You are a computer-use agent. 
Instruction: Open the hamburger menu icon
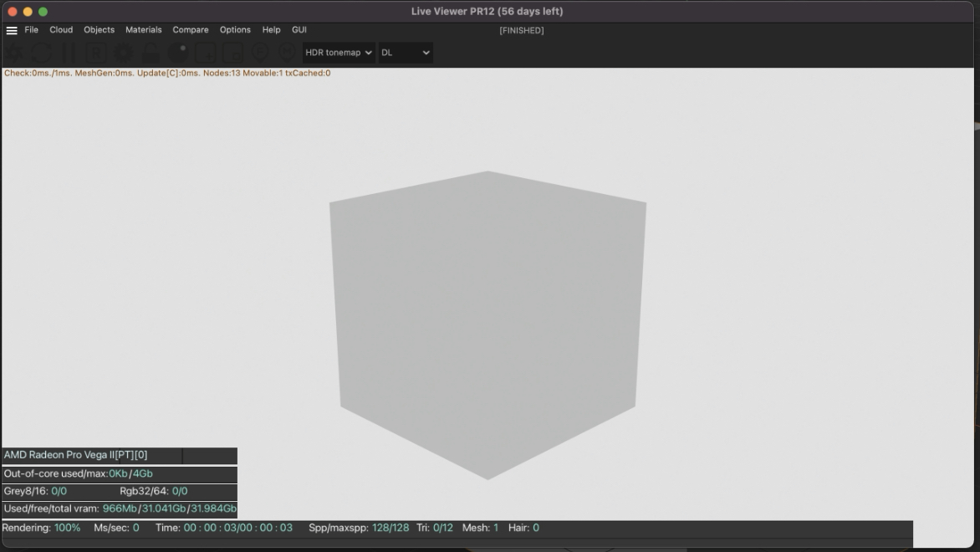[x=11, y=30]
